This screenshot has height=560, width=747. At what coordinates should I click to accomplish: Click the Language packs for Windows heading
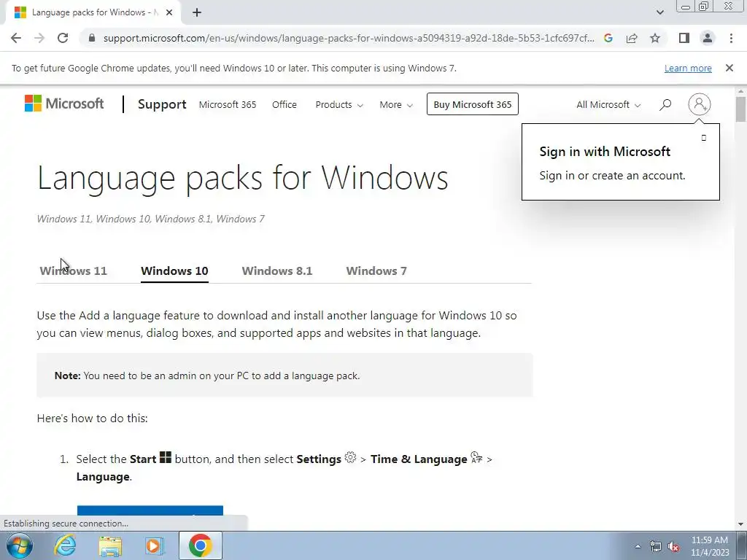(242, 178)
